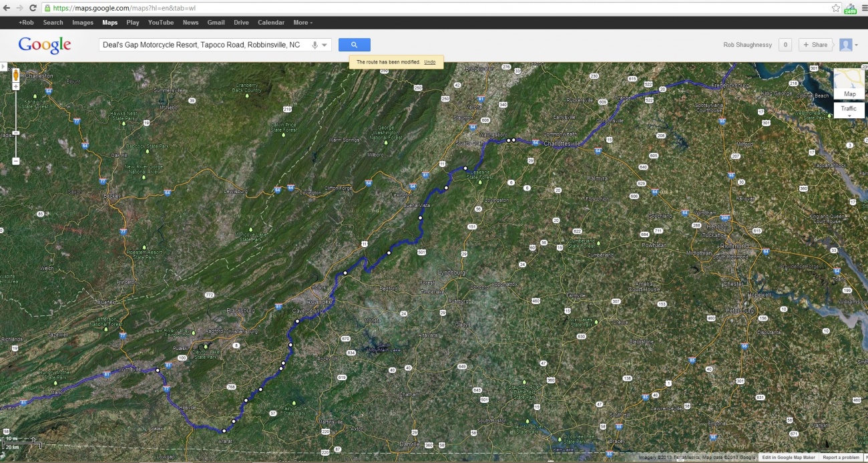Activate voice search microphone icon
The image size is (868, 463).
click(x=314, y=45)
